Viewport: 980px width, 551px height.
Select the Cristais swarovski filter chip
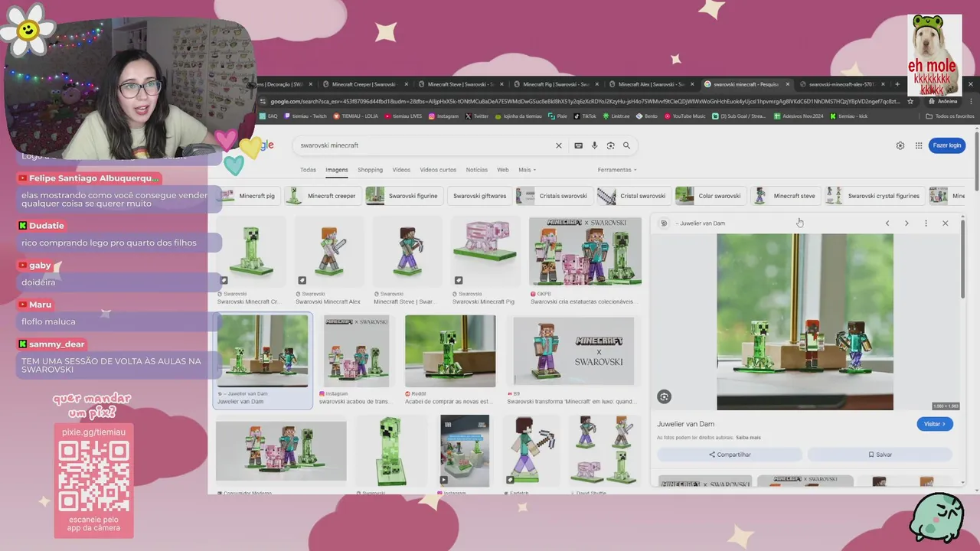tap(554, 196)
